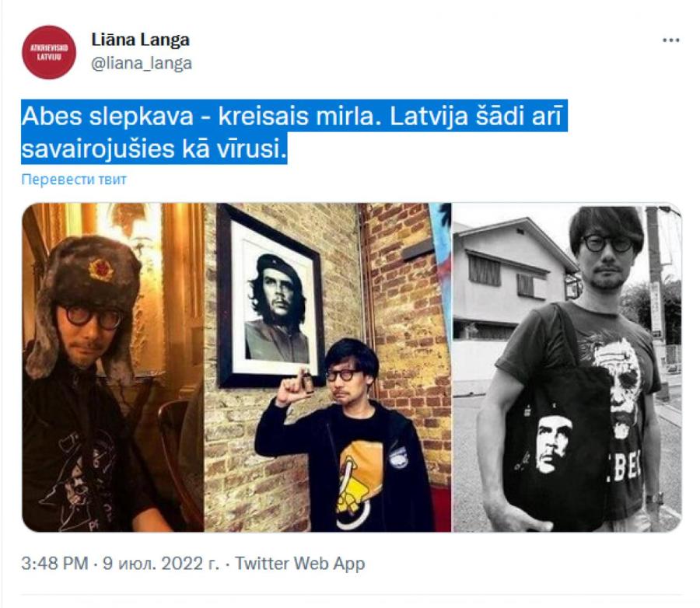
Task: Open the left photo with fur hat
Action: 113,367
